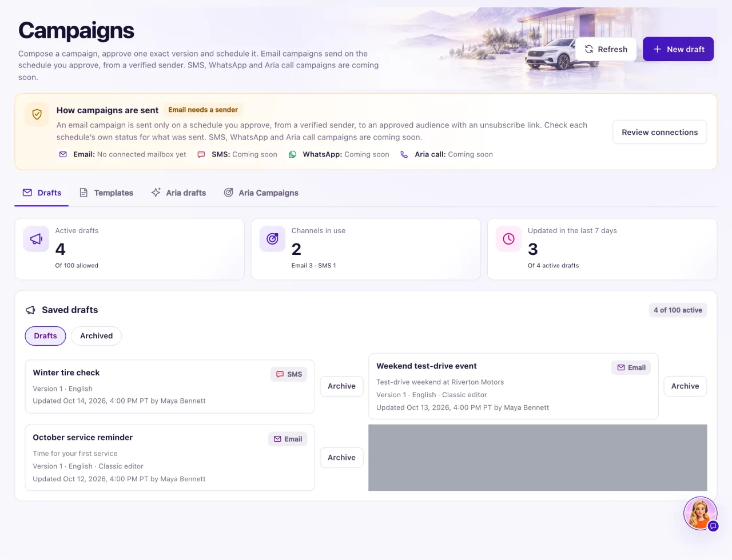Click 'Of 100 allowed' text
The height and width of the screenshot is (560, 732).
pos(77,266)
